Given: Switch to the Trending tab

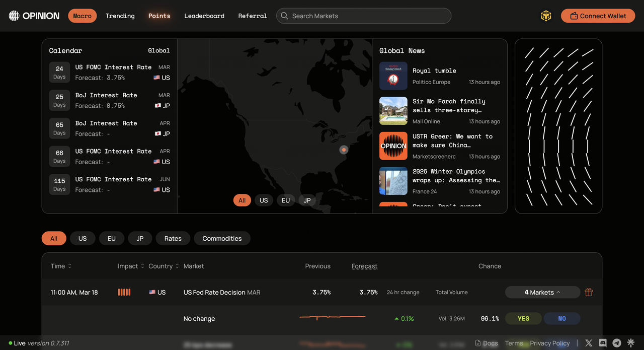Looking at the screenshot, I should (120, 16).
